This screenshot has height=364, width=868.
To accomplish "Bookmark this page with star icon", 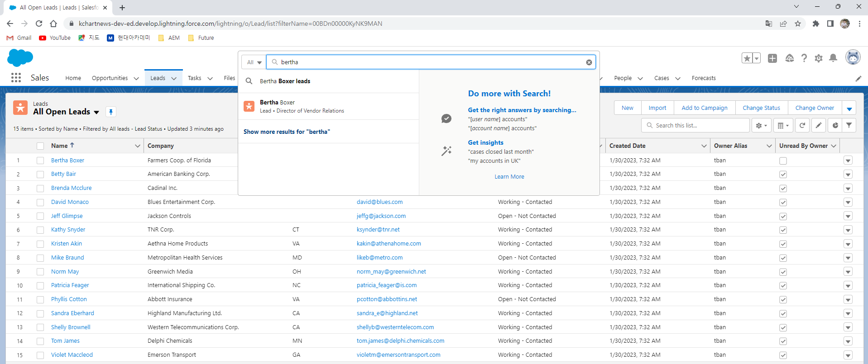I will tap(798, 24).
